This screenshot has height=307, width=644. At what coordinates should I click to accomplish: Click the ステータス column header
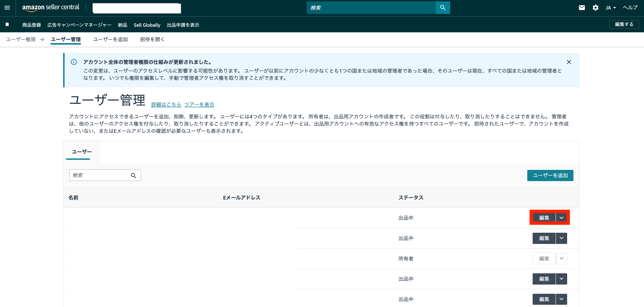point(411,197)
